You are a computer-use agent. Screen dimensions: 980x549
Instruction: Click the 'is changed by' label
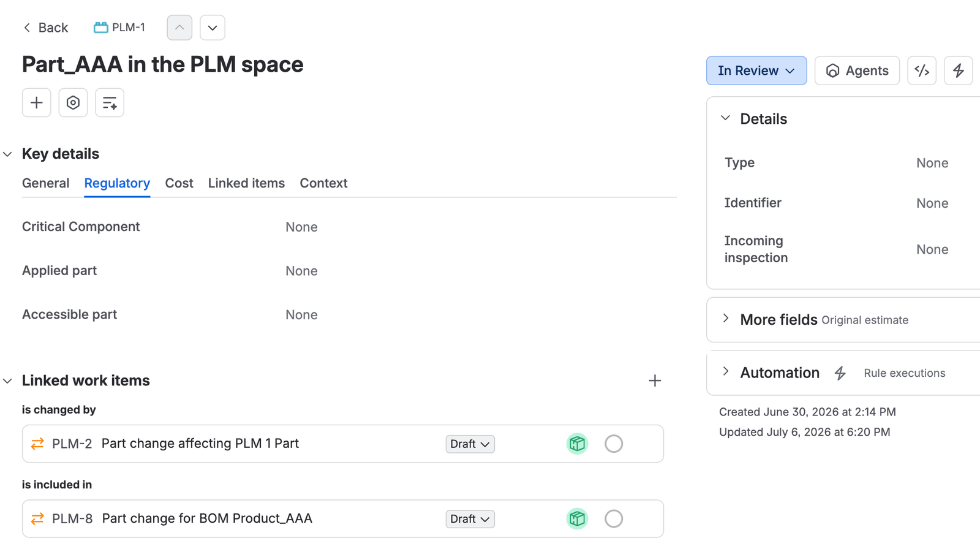click(59, 410)
